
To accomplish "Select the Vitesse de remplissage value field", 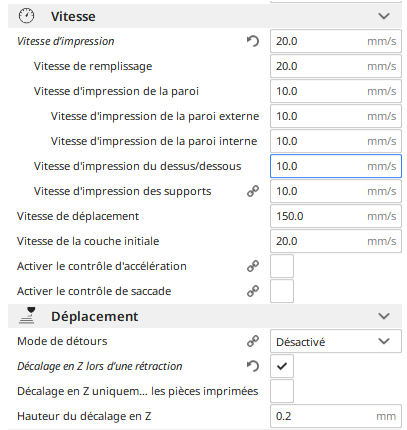I will click(336, 66).
